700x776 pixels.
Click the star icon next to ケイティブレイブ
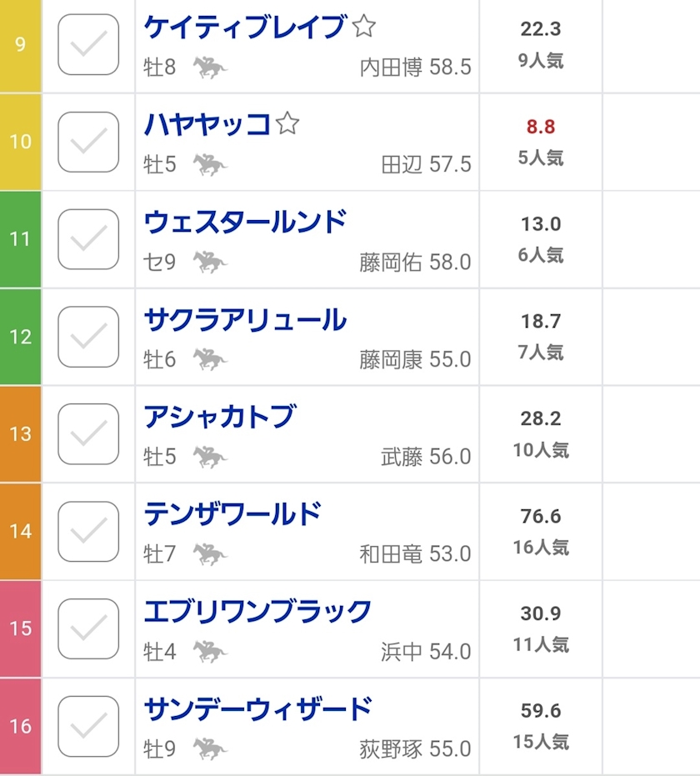coord(363,28)
